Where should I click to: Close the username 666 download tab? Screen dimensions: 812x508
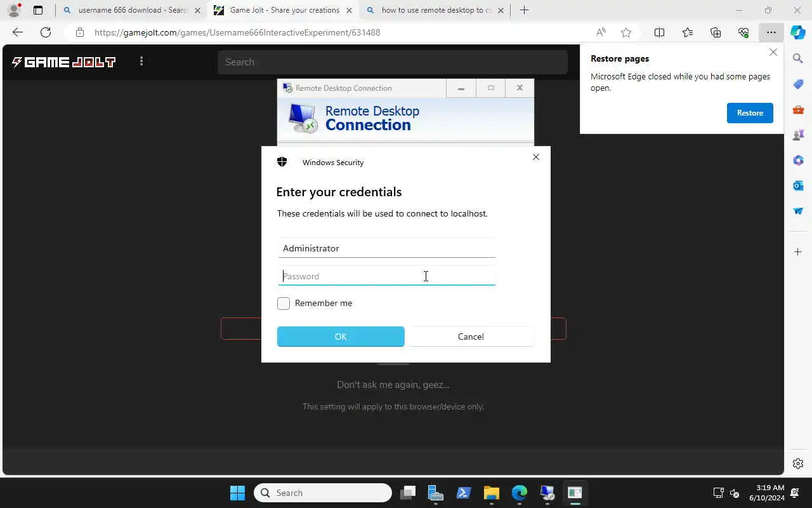pos(197,10)
